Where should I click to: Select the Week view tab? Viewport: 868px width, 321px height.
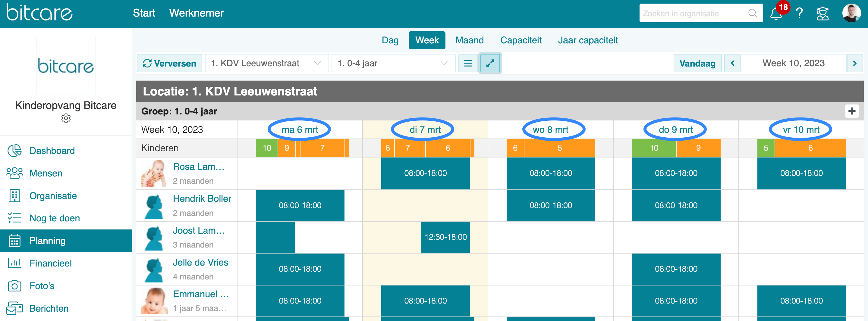point(427,40)
